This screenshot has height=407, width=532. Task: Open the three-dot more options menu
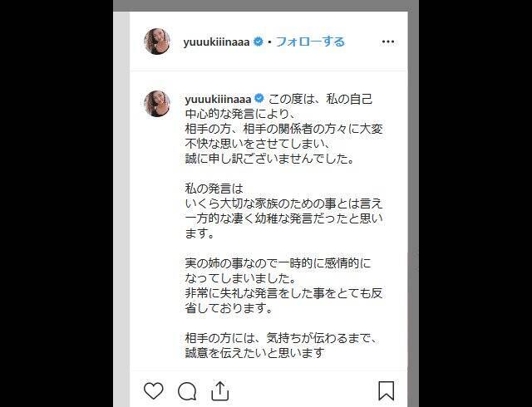[388, 42]
